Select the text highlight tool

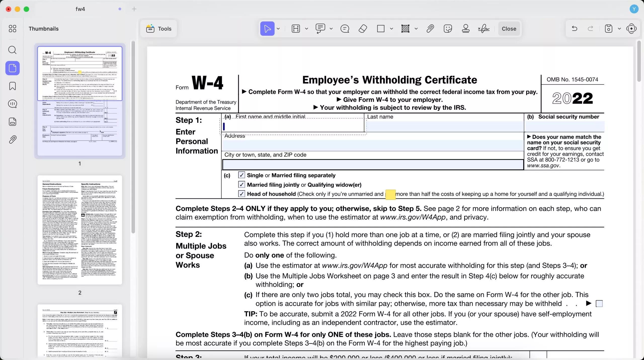tap(296, 29)
